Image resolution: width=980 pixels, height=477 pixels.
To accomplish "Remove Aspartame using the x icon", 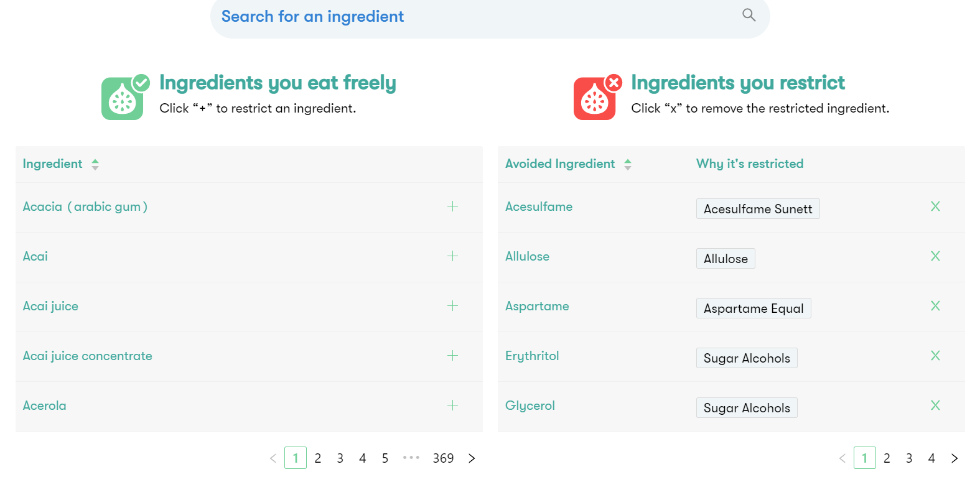I will pyautogui.click(x=935, y=306).
